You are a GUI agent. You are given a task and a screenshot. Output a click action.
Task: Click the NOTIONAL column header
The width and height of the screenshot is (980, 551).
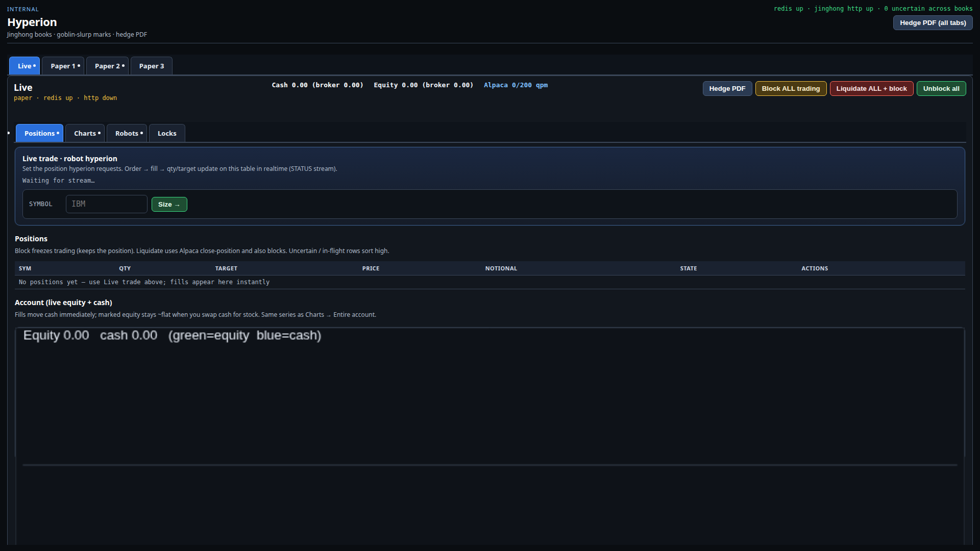point(501,268)
